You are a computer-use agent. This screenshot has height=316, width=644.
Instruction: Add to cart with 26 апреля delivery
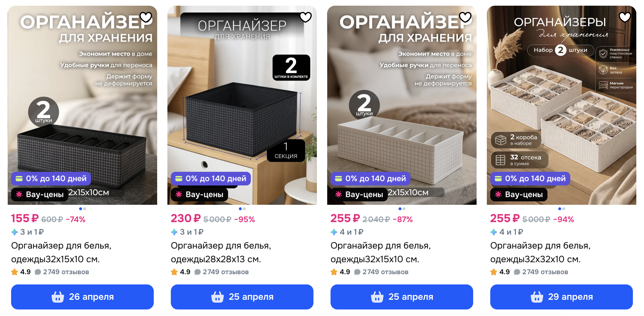tap(82, 297)
